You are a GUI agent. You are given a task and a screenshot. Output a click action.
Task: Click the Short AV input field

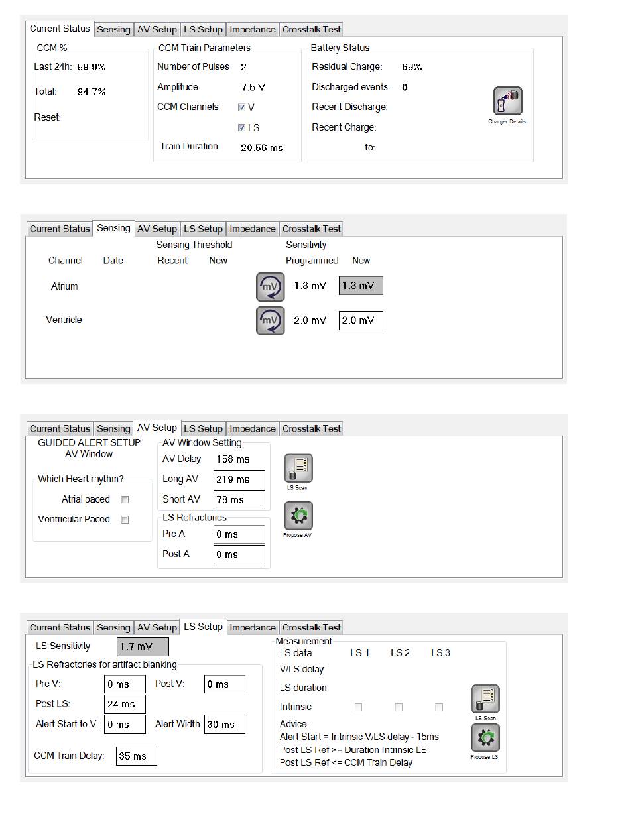tap(239, 500)
